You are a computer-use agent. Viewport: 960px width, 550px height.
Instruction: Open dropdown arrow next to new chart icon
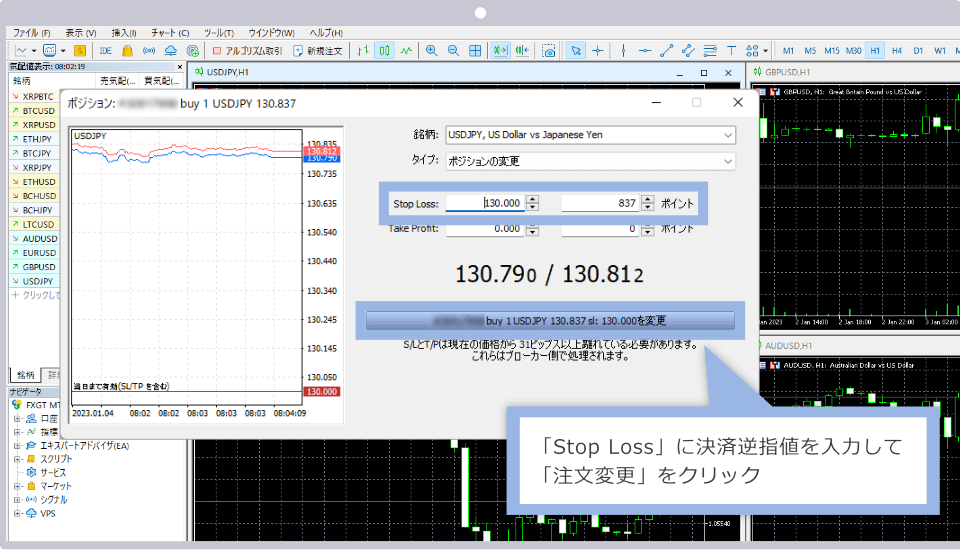coord(34,51)
